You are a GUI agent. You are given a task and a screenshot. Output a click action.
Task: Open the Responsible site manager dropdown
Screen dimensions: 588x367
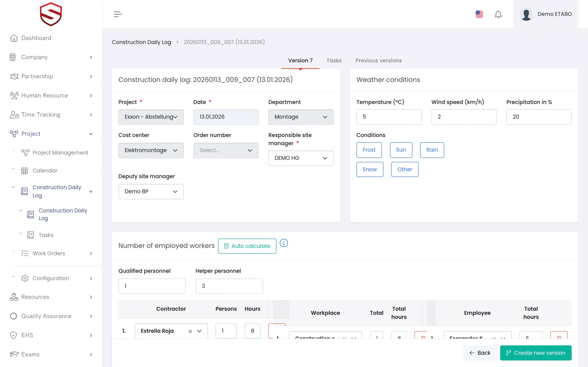(301, 158)
